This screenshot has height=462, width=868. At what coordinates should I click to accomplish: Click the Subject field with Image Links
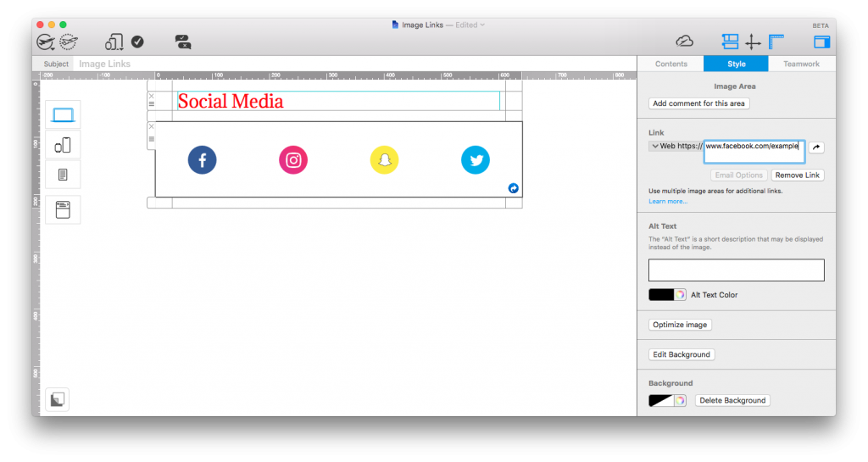(355, 64)
